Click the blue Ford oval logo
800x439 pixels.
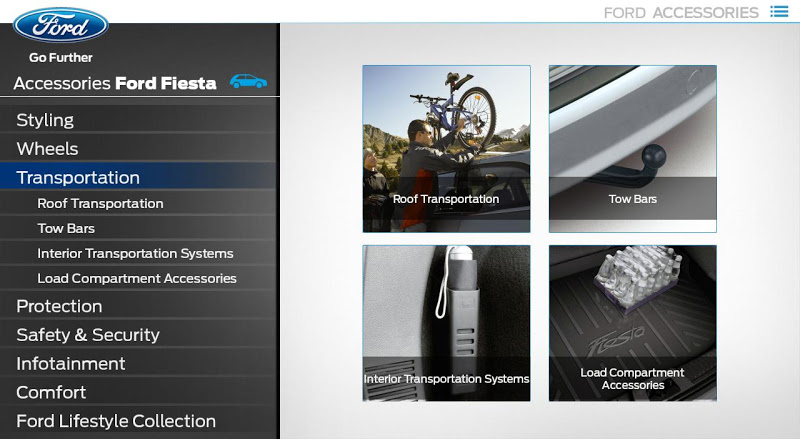(x=61, y=25)
